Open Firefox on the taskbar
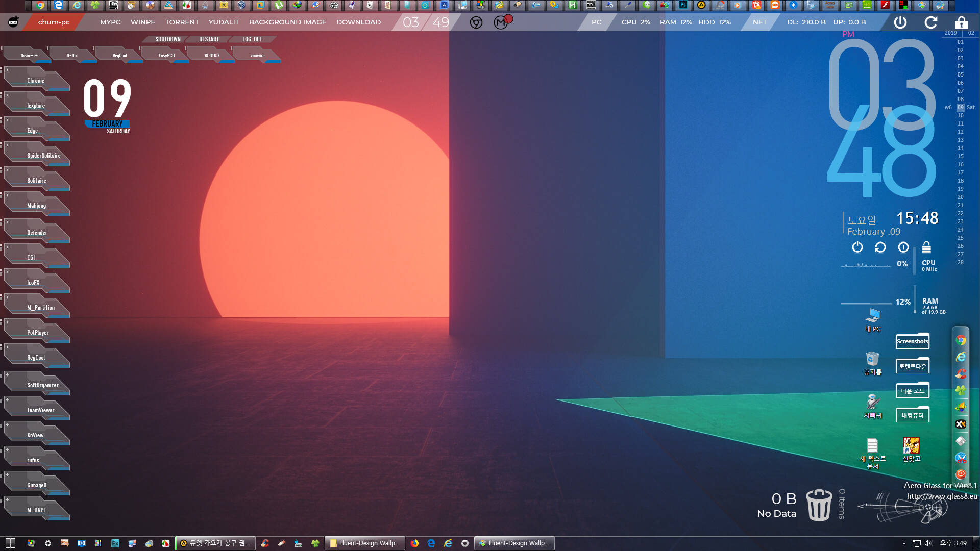Viewport: 980px width, 551px height. [x=414, y=543]
